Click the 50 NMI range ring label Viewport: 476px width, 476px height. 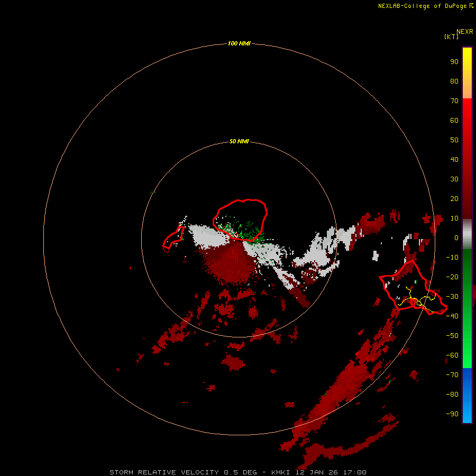239,141
